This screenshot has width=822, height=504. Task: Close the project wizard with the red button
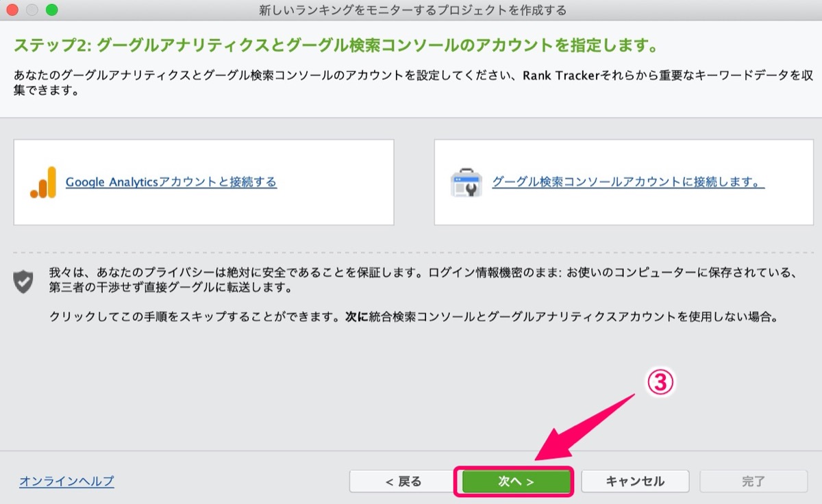pyautogui.click(x=12, y=10)
